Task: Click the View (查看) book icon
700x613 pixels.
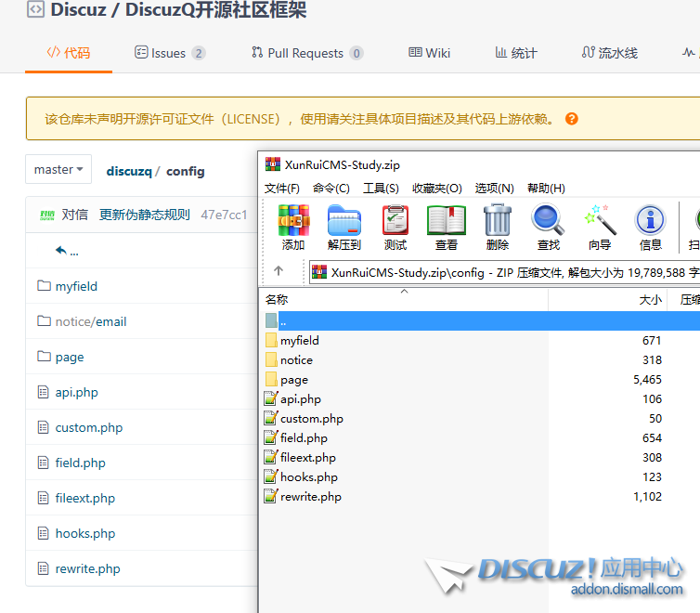Action: [x=447, y=228]
